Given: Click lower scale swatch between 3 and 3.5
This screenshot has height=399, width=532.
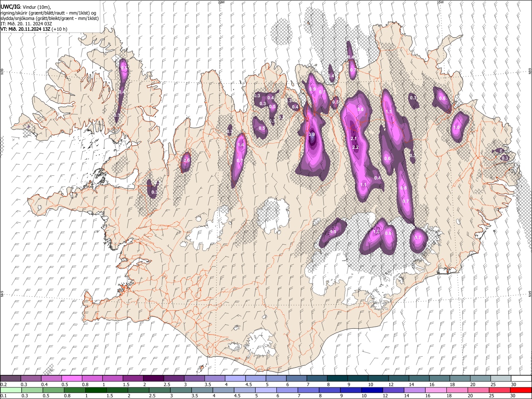Looking at the screenshot, I should click(181, 390).
